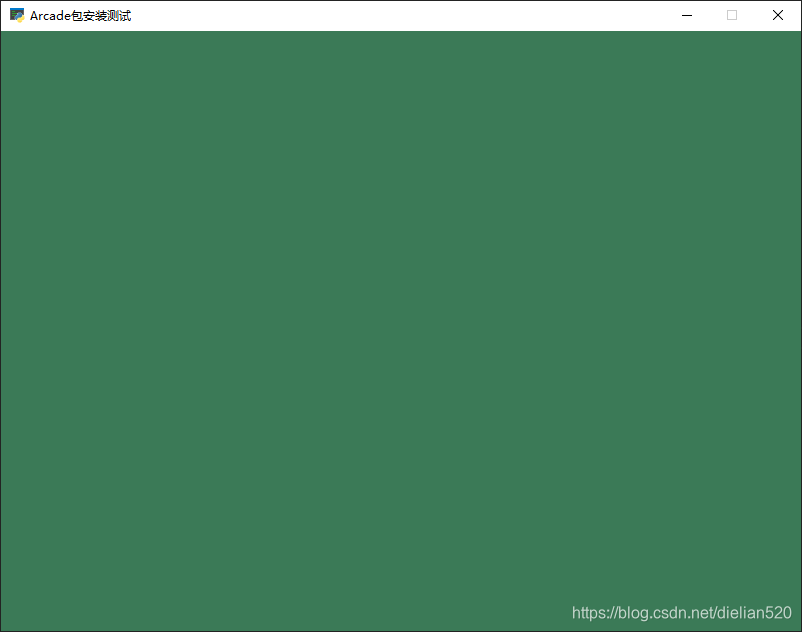Click the center of the green canvas
This screenshot has width=802, height=632.
401,331
